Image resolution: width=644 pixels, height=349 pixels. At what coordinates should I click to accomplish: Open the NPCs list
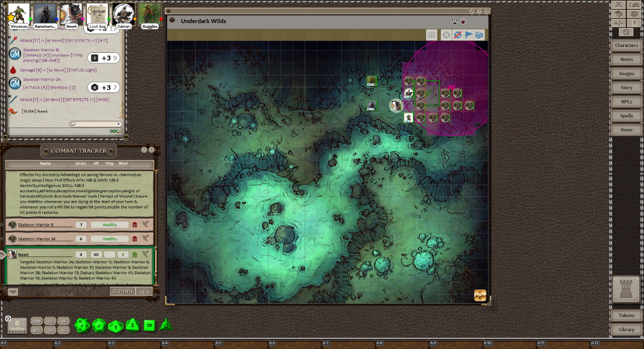point(626,102)
